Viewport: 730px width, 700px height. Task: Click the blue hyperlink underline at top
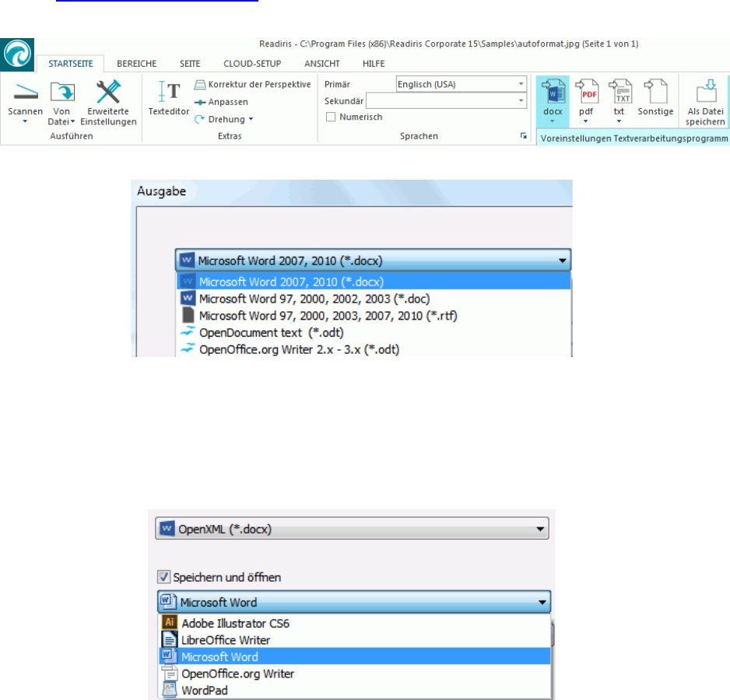pos(157,1)
